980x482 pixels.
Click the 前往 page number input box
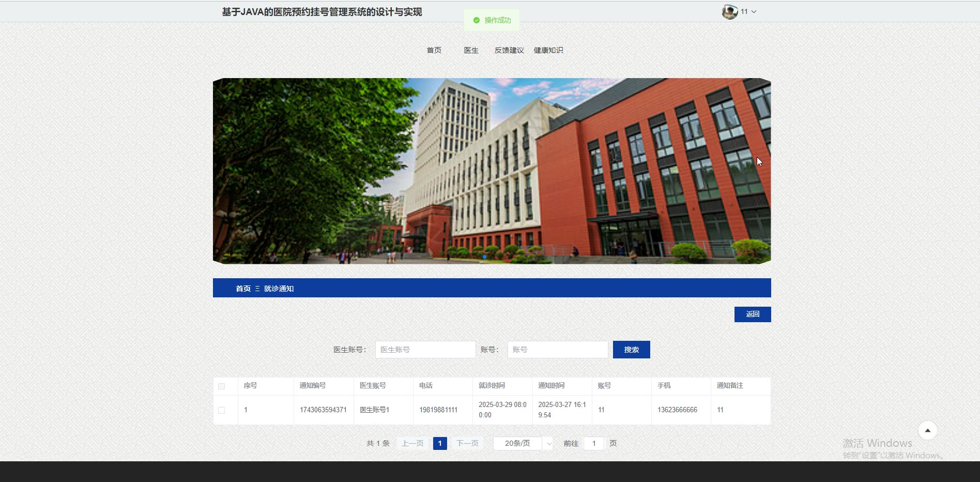pyautogui.click(x=593, y=443)
